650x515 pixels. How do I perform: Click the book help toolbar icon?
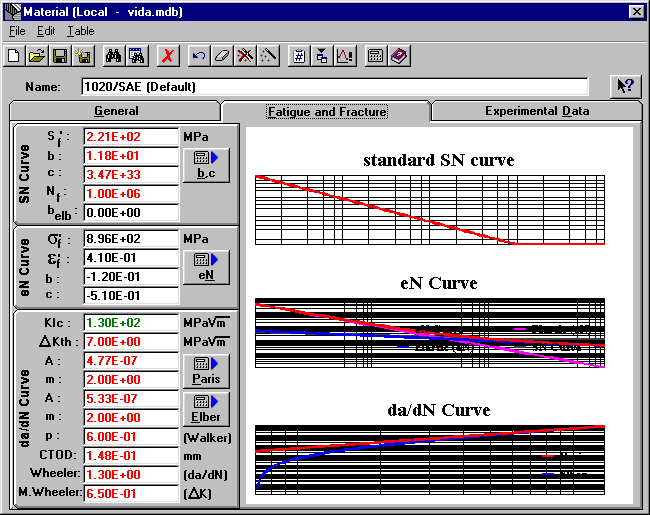(x=399, y=56)
